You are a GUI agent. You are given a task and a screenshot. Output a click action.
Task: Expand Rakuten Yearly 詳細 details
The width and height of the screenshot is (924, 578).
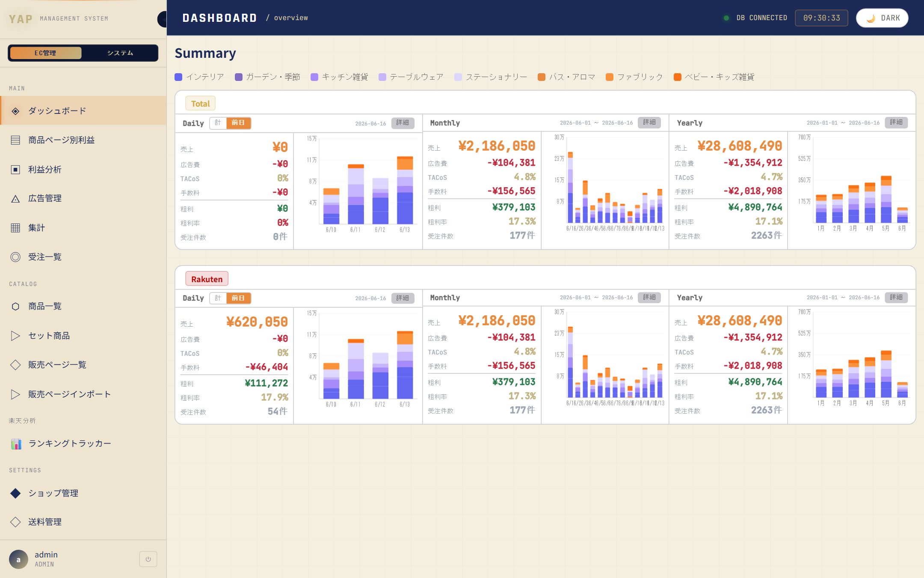point(896,297)
